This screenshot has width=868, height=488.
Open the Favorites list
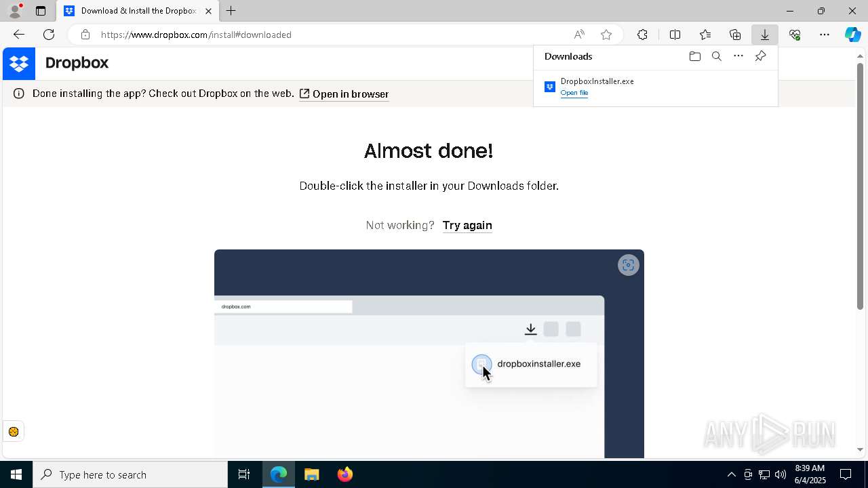coord(705,35)
